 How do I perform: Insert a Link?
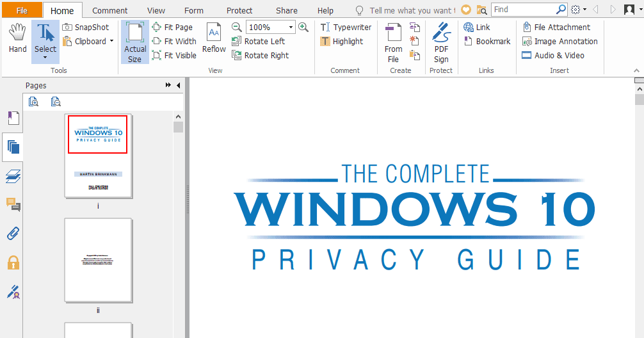[476, 27]
